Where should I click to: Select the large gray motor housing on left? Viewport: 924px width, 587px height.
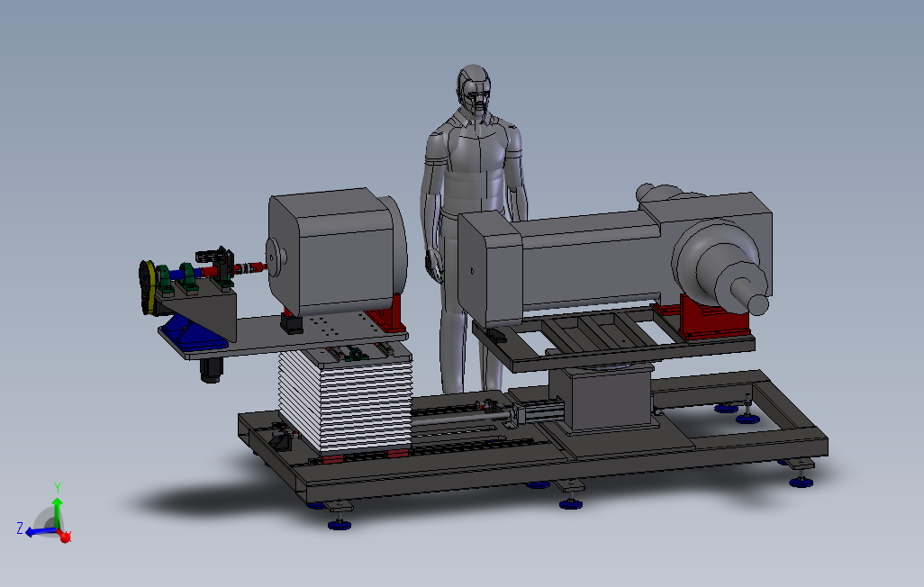click(x=338, y=252)
